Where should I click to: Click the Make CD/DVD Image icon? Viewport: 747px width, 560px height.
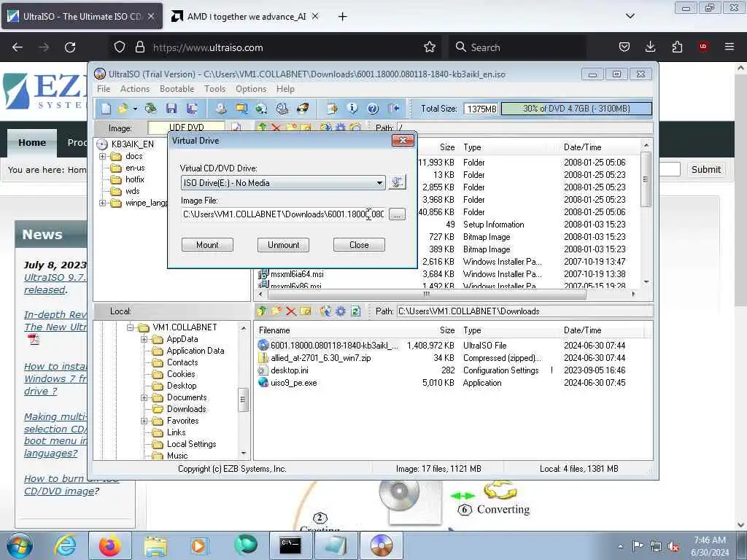point(220,109)
